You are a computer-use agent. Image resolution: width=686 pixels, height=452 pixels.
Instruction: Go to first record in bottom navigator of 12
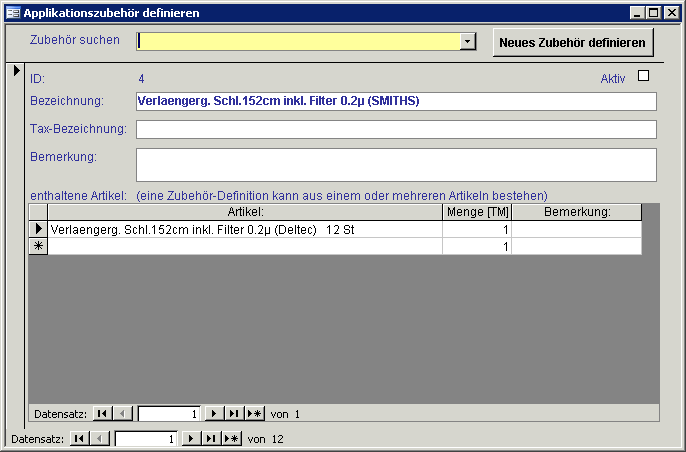(x=80, y=438)
